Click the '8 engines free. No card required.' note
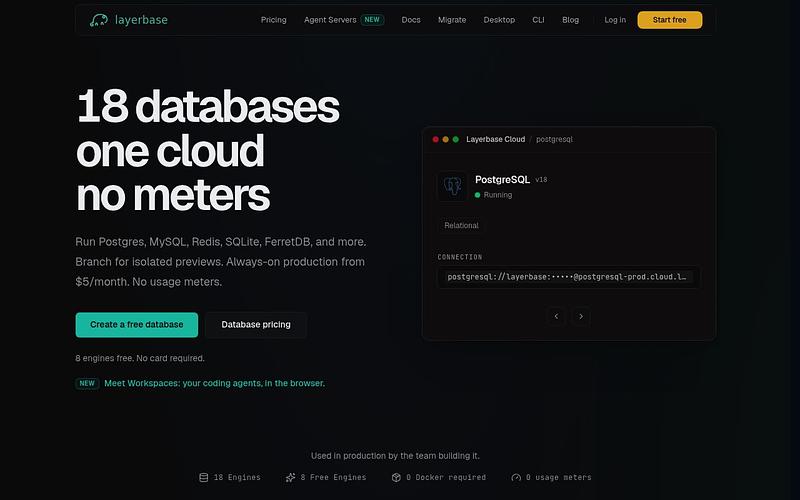Viewport: 800px width, 500px height. [x=140, y=358]
